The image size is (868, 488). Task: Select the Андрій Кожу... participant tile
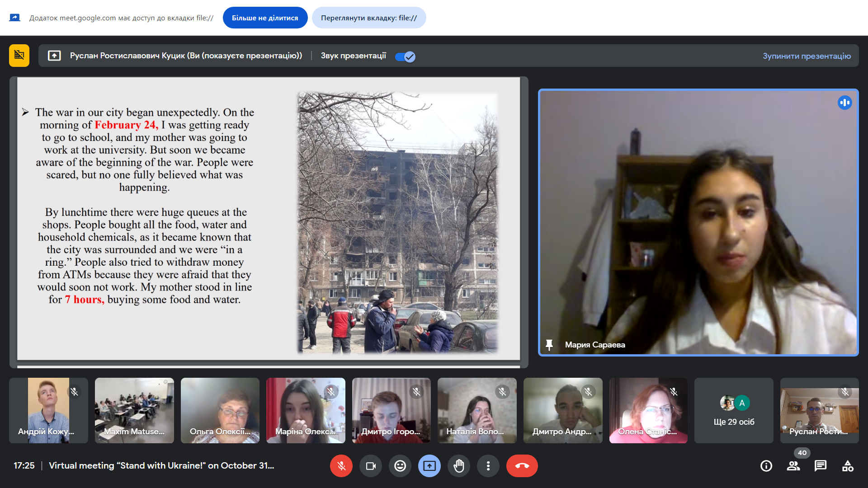[x=48, y=410]
